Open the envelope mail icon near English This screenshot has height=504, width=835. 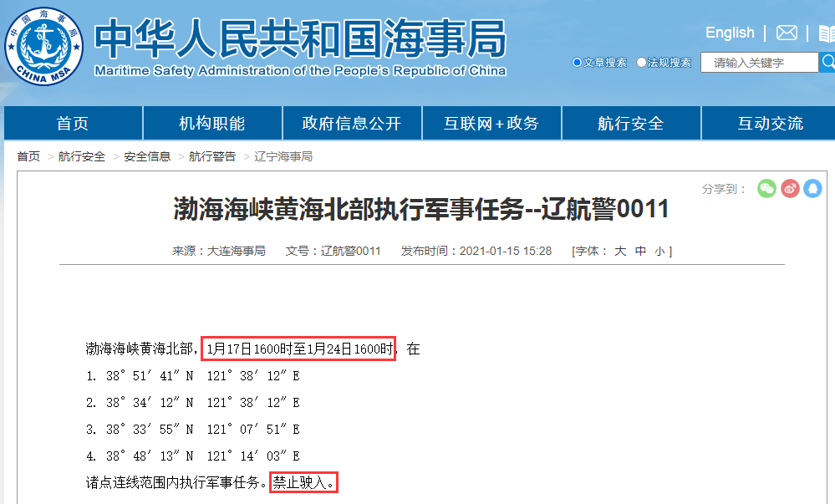tap(787, 33)
